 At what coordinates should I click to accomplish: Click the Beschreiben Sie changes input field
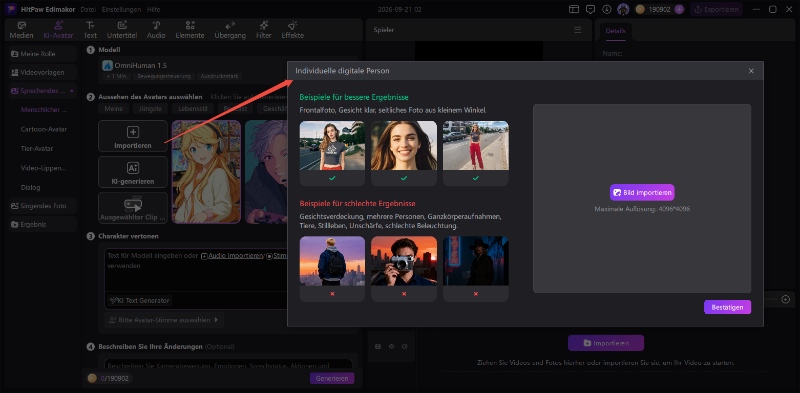[x=229, y=364]
